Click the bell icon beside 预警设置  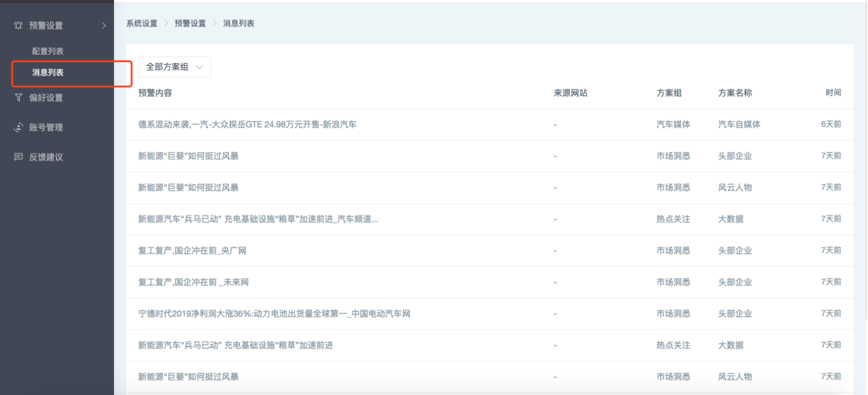(x=18, y=26)
